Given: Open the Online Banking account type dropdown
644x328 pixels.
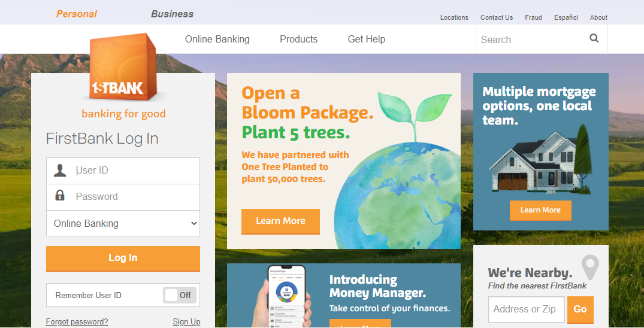Looking at the screenshot, I should pyautogui.click(x=123, y=224).
